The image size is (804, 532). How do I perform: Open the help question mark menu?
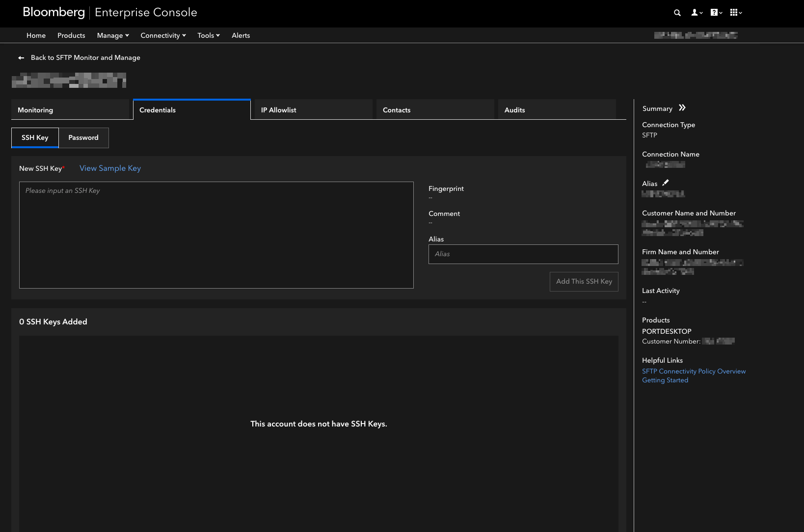(x=717, y=13)
